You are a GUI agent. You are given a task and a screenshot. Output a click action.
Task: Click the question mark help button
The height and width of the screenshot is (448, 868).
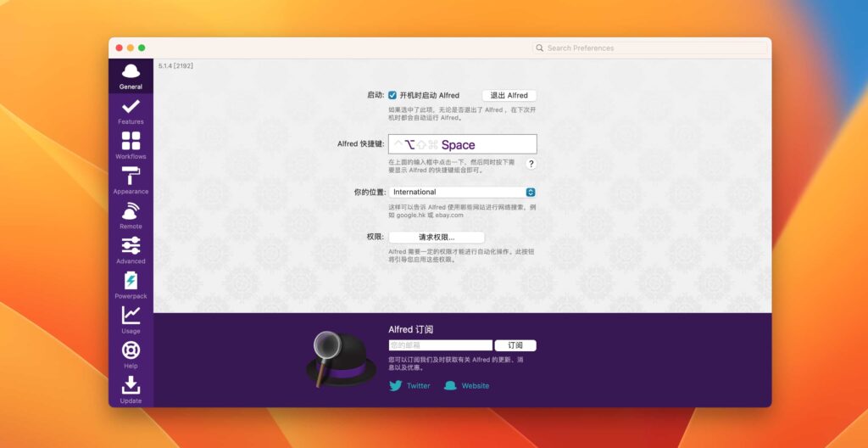click(531, 164)
